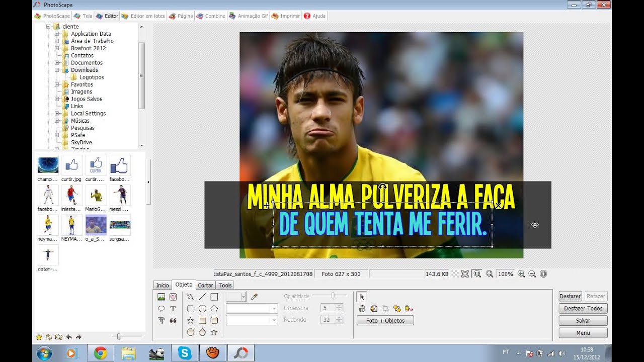Switch to the Editor em lotes tab
The image size is (644, 362).
pyautogui.click(x=143, y=16)
